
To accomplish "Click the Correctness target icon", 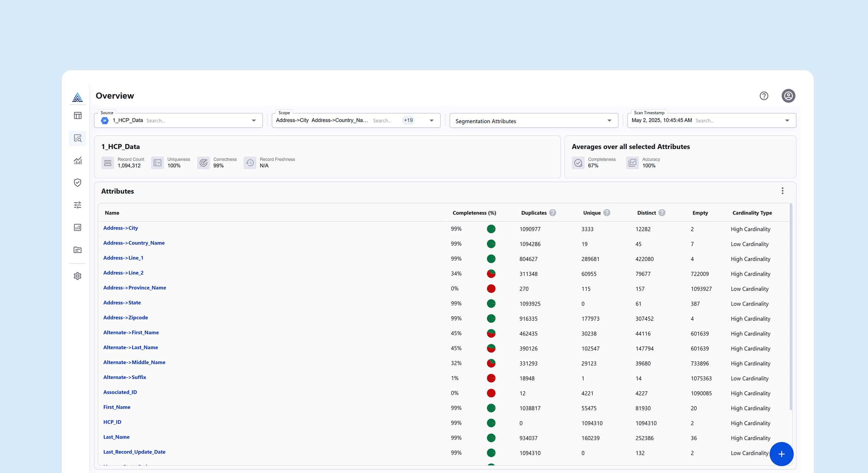I will click(203, 163).
